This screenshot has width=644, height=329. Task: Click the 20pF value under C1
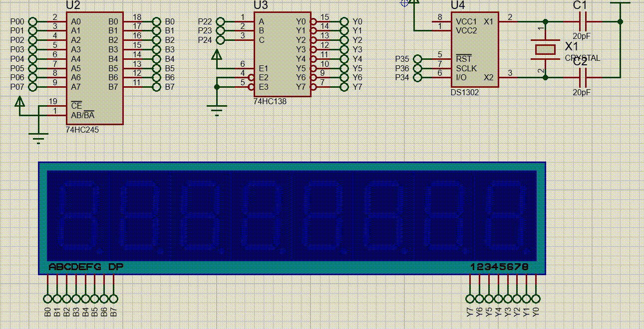(581, 36)
